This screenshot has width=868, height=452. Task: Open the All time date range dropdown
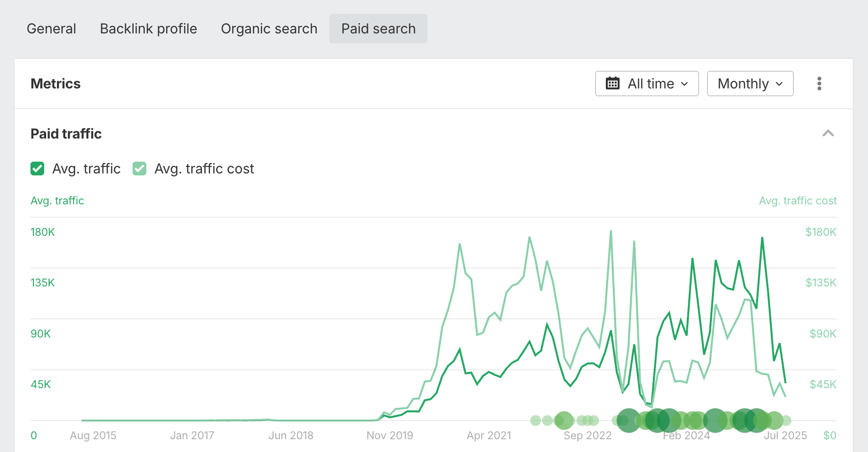coord(647,84)
